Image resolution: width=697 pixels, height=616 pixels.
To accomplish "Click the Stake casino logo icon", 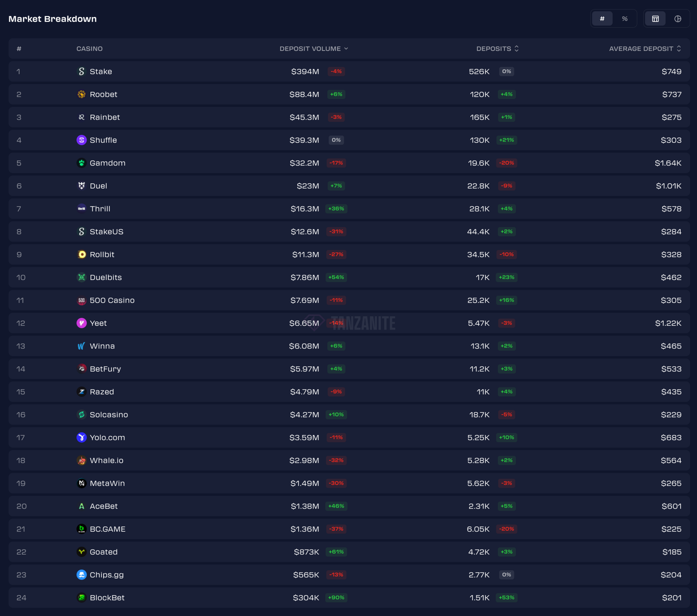I will [x=81, y=71].
